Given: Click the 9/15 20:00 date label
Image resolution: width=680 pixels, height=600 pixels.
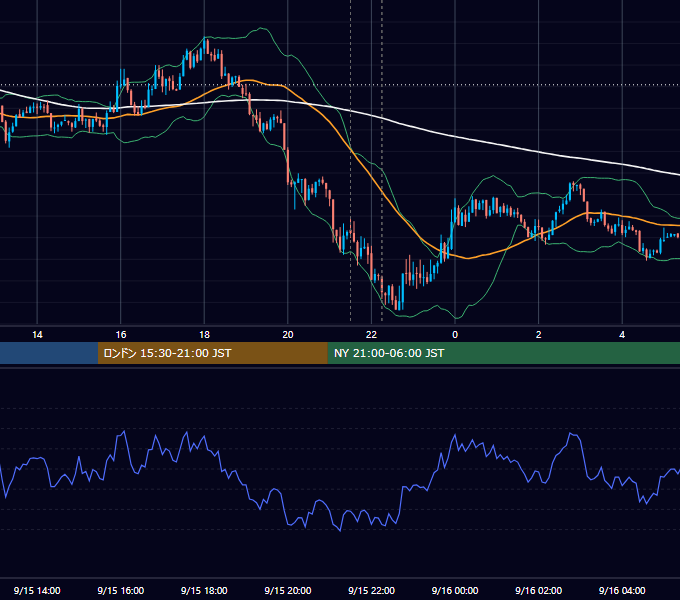Looking at the screenshot, I should [x=288, y=590].
